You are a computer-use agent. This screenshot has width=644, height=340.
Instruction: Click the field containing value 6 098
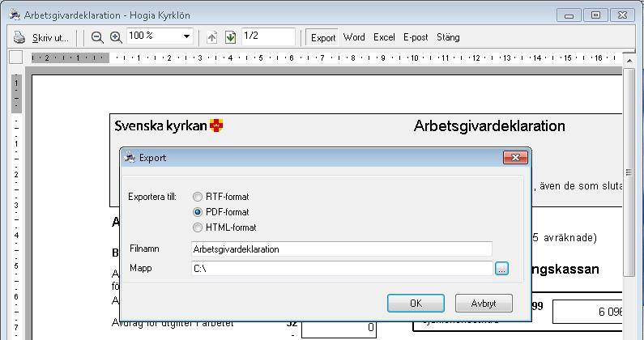(x=587, y=312)
